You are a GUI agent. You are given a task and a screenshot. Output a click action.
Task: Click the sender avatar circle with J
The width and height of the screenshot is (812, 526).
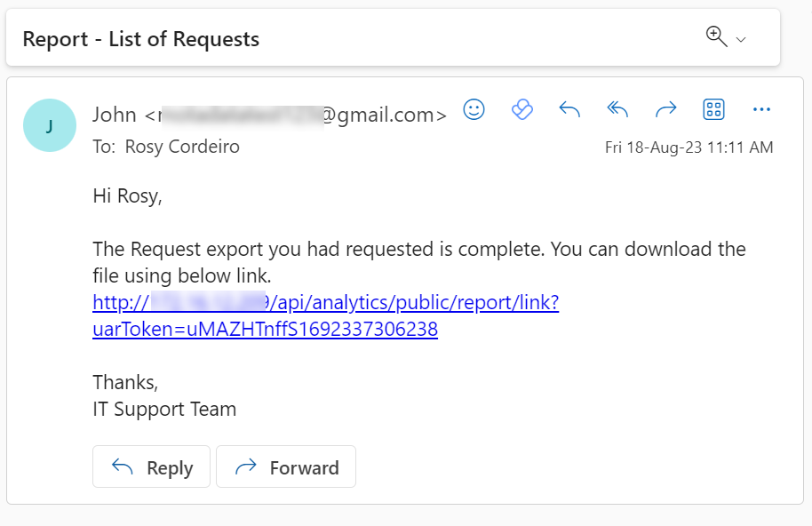click(50, 125)
